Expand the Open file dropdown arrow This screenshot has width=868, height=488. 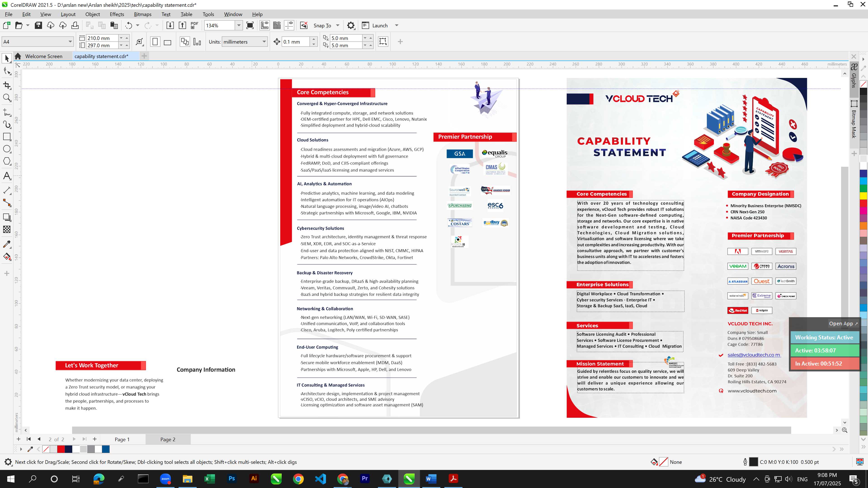[x=28, y=26]
